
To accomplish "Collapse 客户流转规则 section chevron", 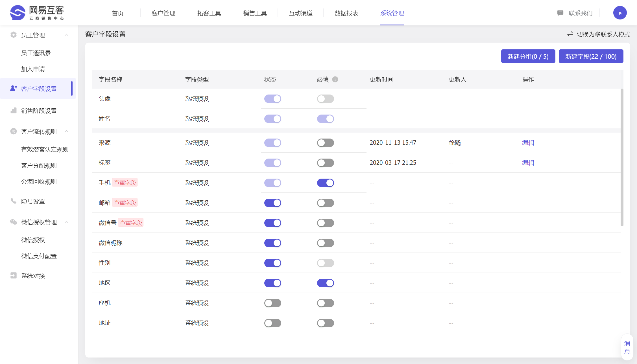I will coord(67,131).
